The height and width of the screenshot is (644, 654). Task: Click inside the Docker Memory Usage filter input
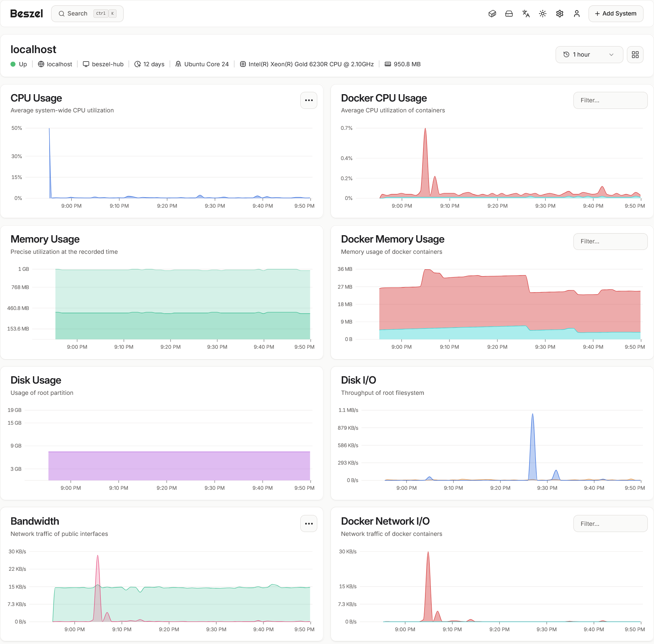(x=610, y=241)
